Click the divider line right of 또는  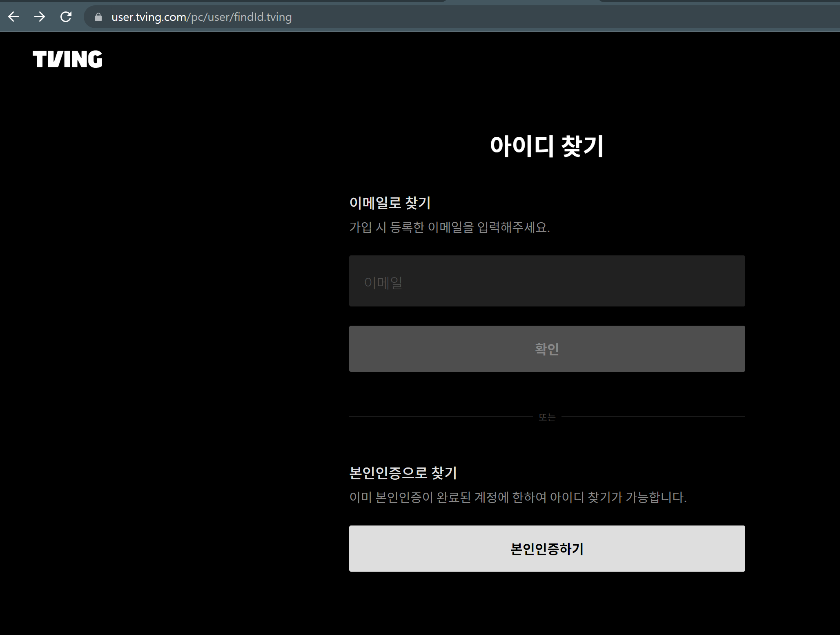pos(653,417)
